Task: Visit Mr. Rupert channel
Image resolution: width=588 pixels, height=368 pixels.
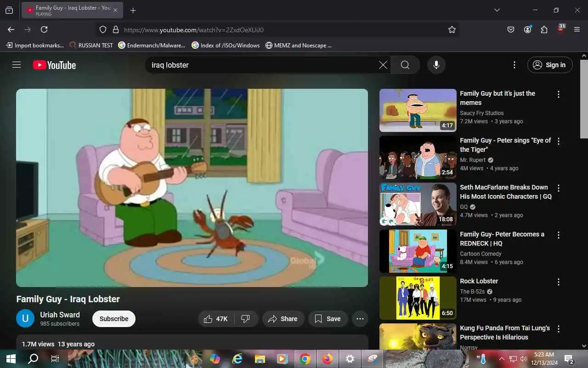Action: pos(473,160)
